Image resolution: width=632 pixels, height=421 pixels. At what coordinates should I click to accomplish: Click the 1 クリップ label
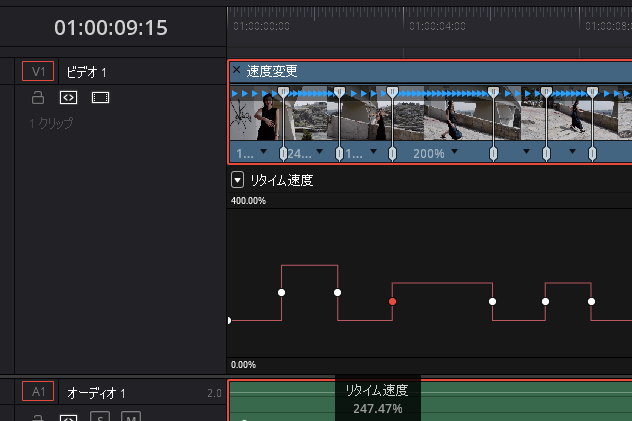(51, 123)
